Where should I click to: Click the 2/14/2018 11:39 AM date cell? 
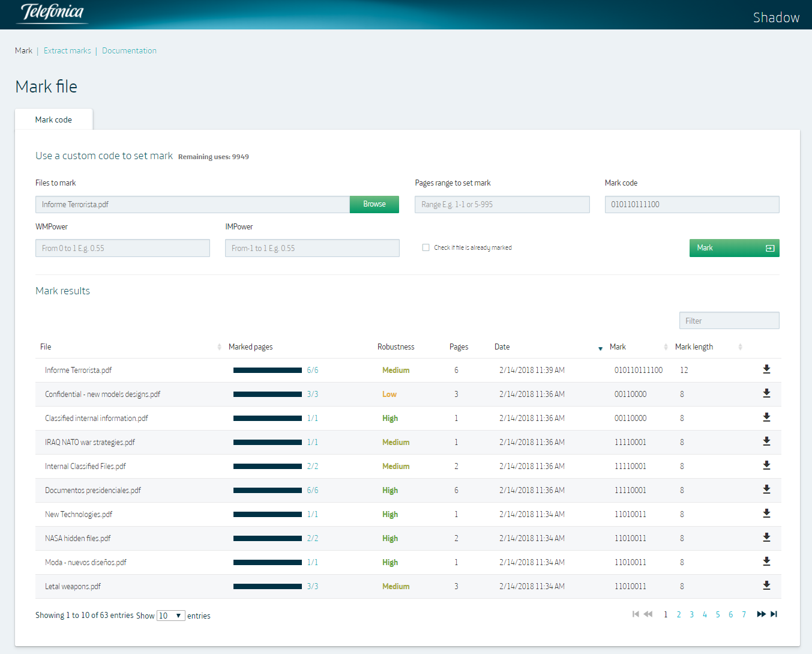[532, 370]
